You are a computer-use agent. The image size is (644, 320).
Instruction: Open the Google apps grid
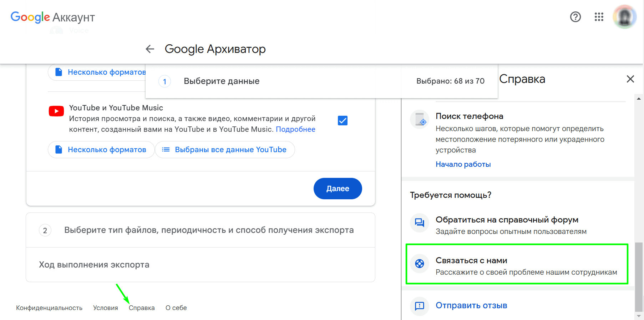pyautogui.click(x=599, y=17)
